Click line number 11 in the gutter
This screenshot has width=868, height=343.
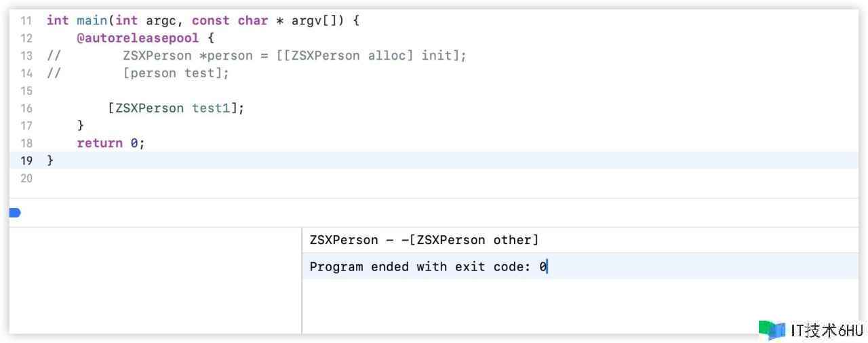26,20
